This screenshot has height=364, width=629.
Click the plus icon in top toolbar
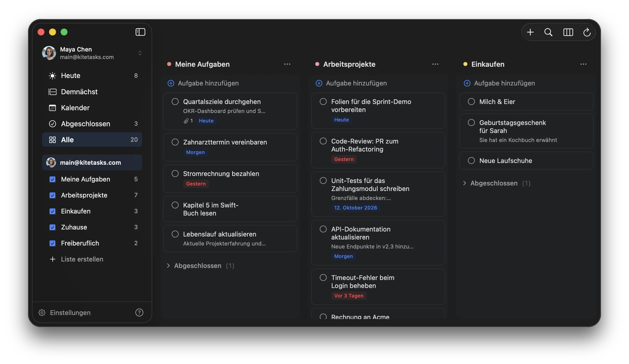530,32
